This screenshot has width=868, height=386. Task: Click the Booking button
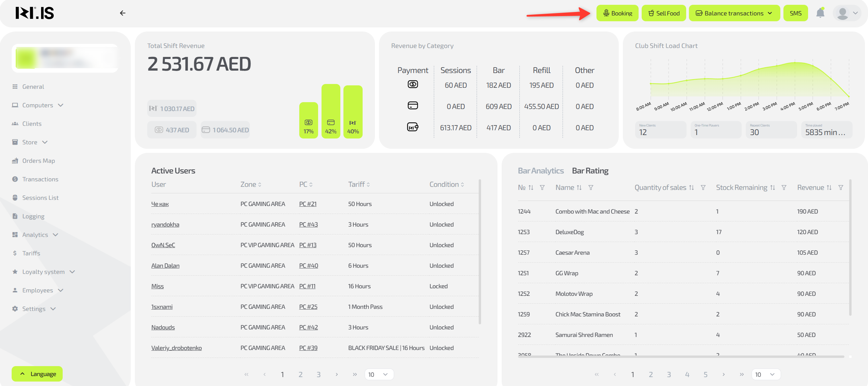point(617,13)
